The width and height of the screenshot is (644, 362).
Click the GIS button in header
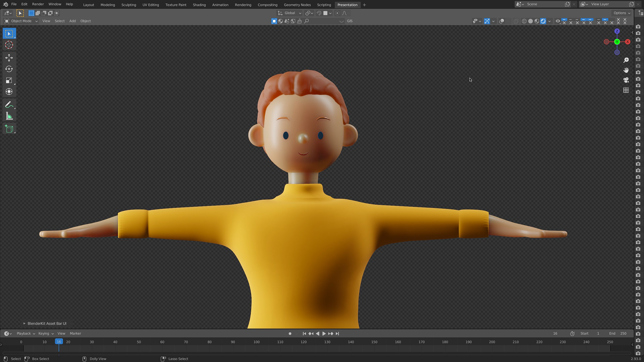350,21
